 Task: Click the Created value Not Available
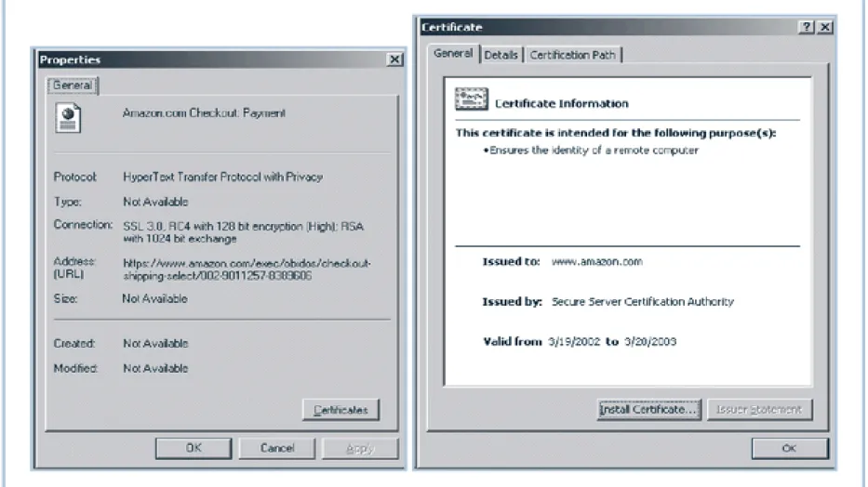[155, 343]
